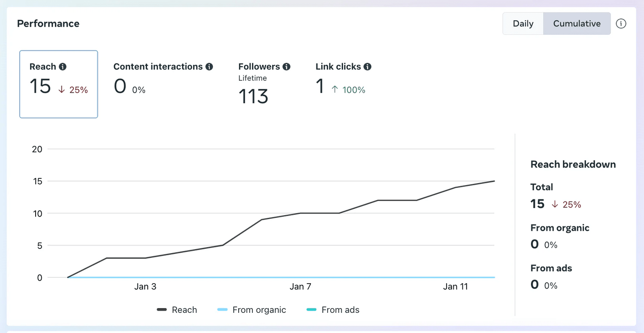Click the info icon beside Reach
The height and width of the screenshot is (333, 644).
[63, 67]
